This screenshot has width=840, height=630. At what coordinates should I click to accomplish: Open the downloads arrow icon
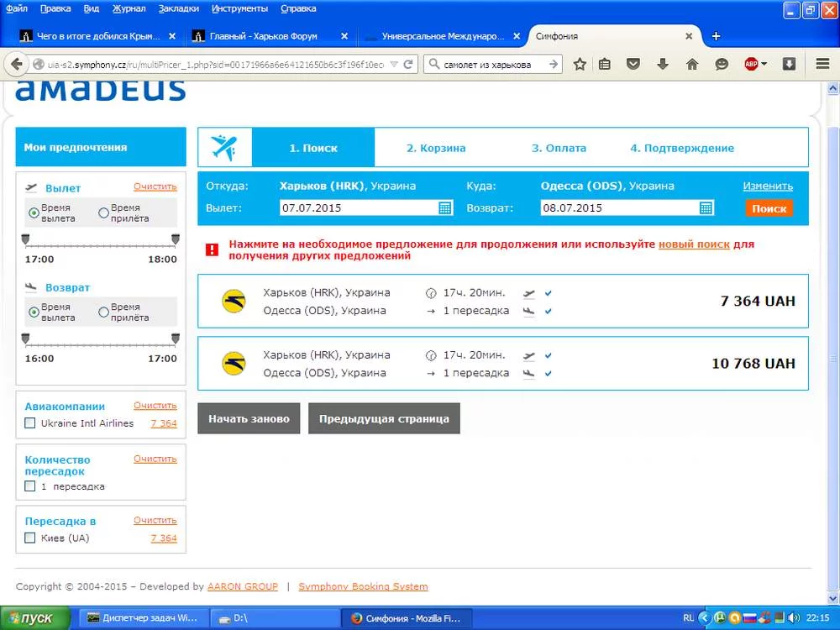tap(663, 65)
